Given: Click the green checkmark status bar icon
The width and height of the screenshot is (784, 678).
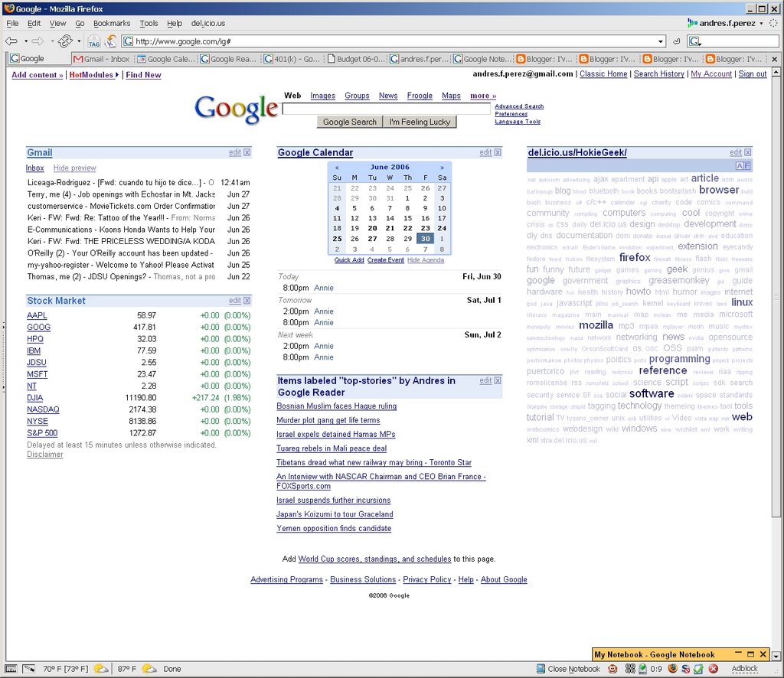Looking at the screenshot, I should 698,669.
